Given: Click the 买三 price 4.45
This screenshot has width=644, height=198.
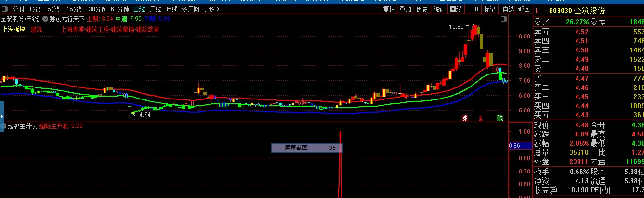Looking at the screenshot, I should (x=582, y=97).
